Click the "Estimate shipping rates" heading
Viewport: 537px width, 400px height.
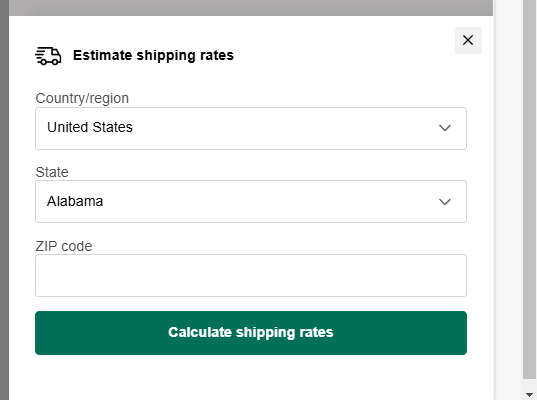[x=153, y=55]
